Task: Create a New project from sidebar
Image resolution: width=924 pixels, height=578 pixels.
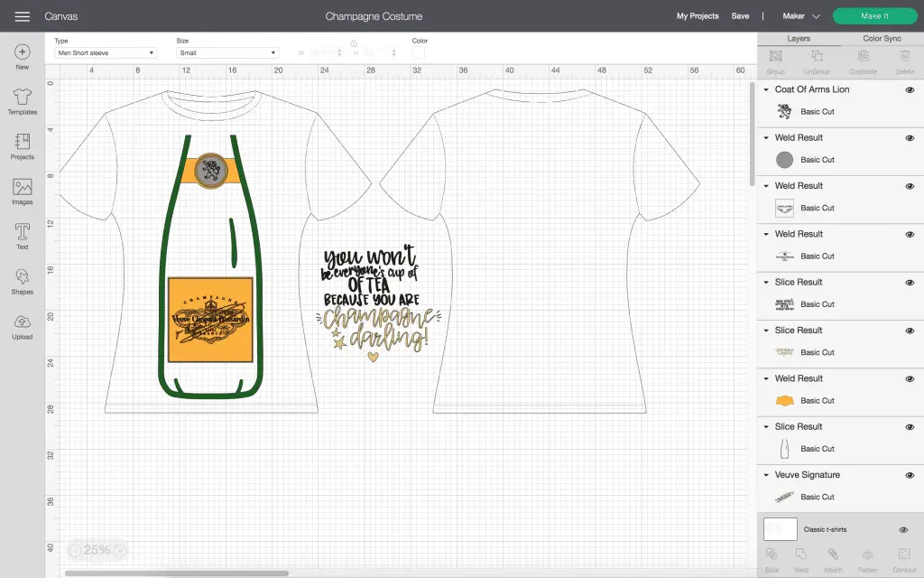Action: (23, 57)
